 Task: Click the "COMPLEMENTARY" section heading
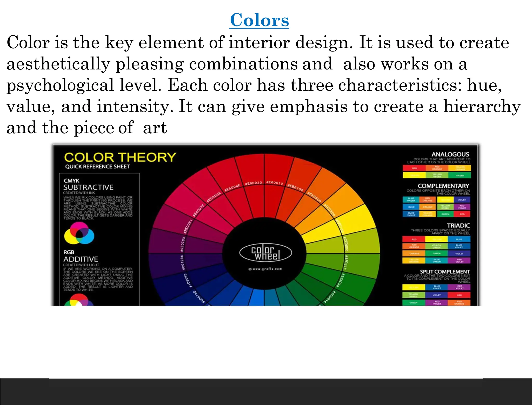pos(443,186)
